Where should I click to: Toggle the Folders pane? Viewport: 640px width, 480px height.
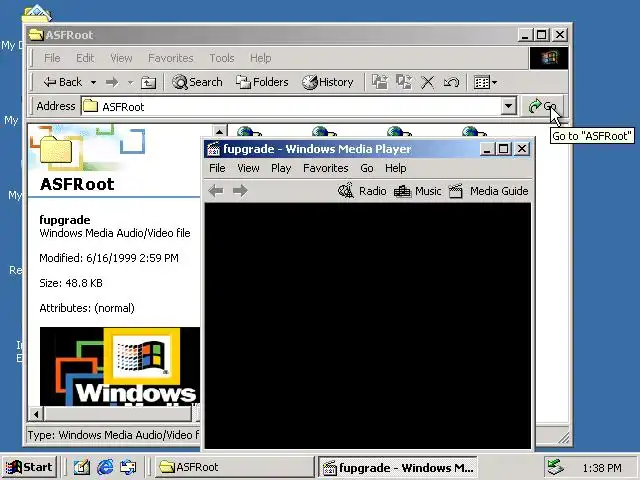coord(262,82)
